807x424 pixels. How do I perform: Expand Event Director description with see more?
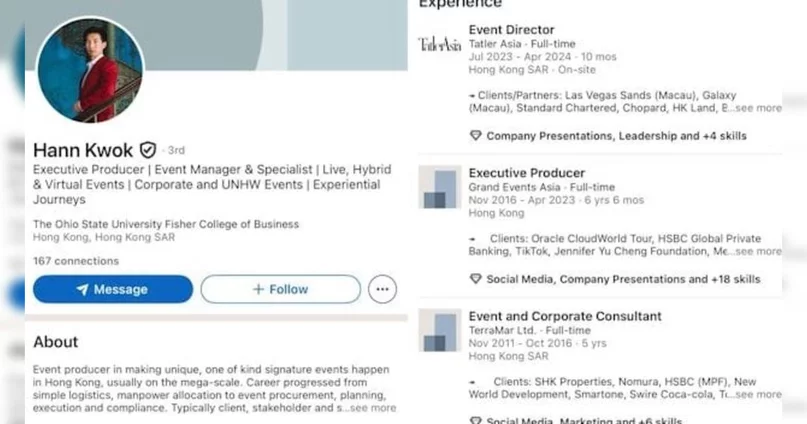(758, 108)
